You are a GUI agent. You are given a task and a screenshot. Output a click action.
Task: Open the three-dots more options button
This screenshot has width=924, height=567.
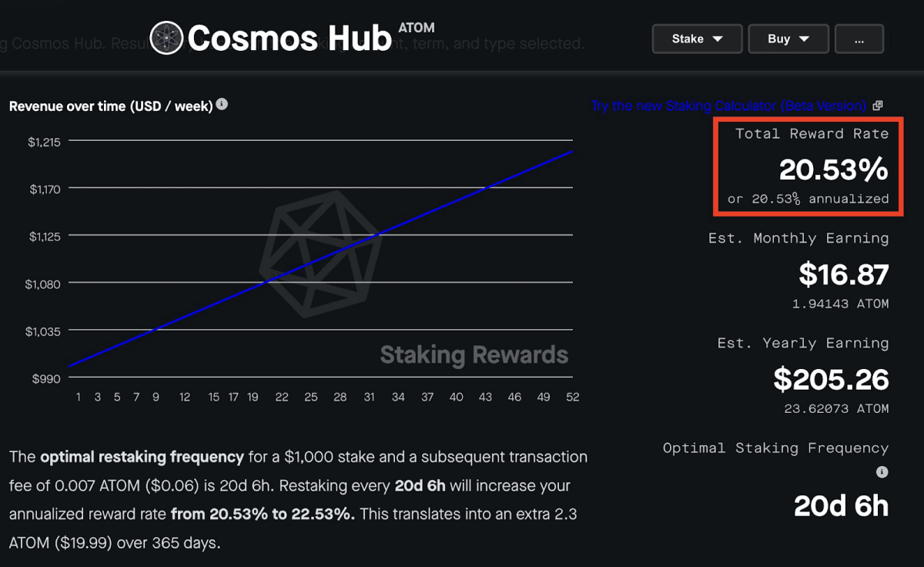point(859,39)
